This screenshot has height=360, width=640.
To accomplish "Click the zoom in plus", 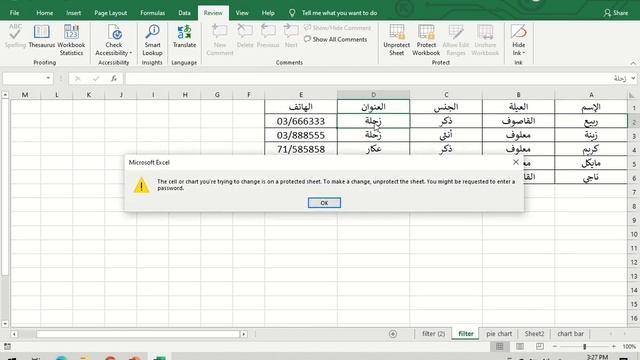I will [x=613, y=347].
